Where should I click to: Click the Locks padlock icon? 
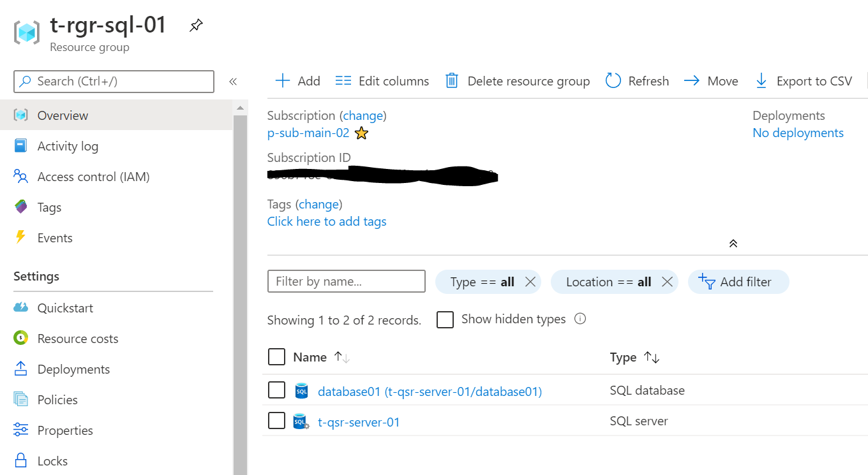tap(21, 460)
